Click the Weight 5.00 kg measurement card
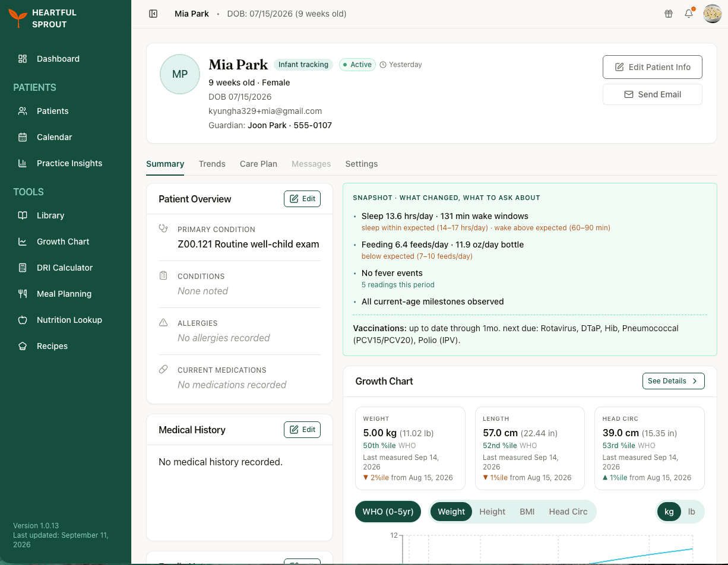The image size is (728, 565). pos(410,448)
